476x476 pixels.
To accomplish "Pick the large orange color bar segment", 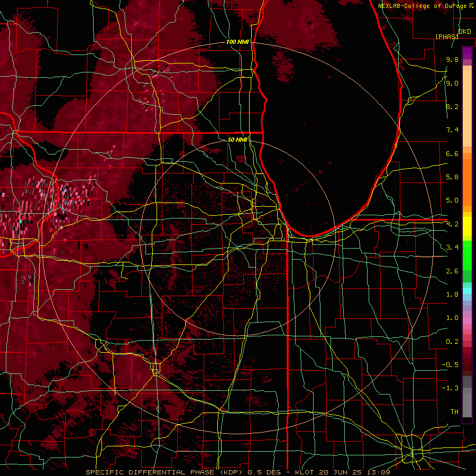I will click(x=467, y=183).
